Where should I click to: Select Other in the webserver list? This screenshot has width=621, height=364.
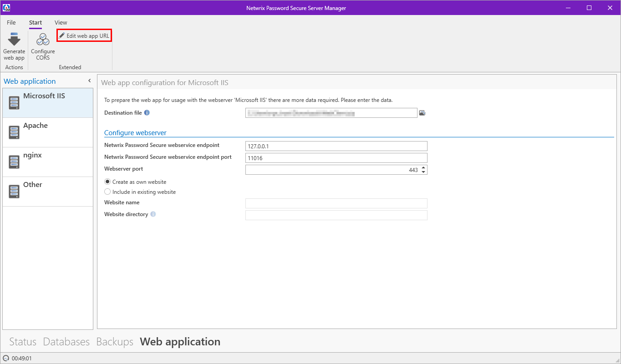(48, 192)
